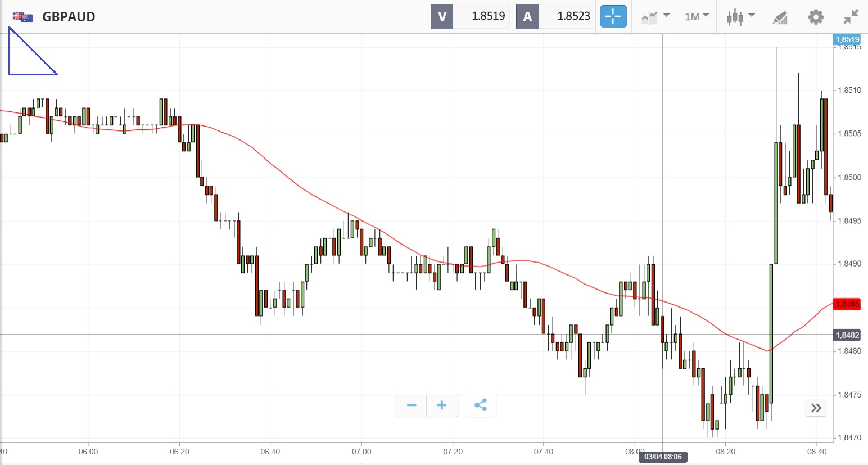868x465 pixels.
Task: Zoom out chart with minus button
Action: (412, 405)
